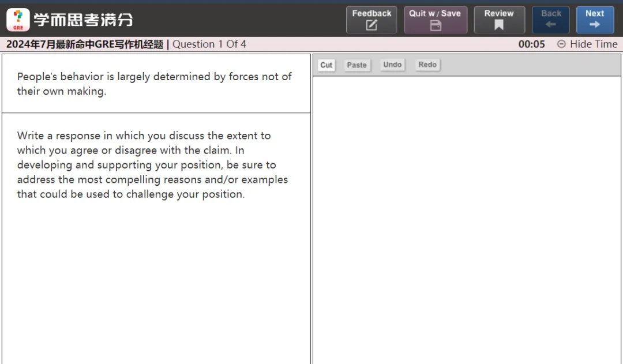Image resolution: width=623 pixels, height=364 pixels.
Task: Click Paste in the essay toolbar
Action: coord(356,65)
